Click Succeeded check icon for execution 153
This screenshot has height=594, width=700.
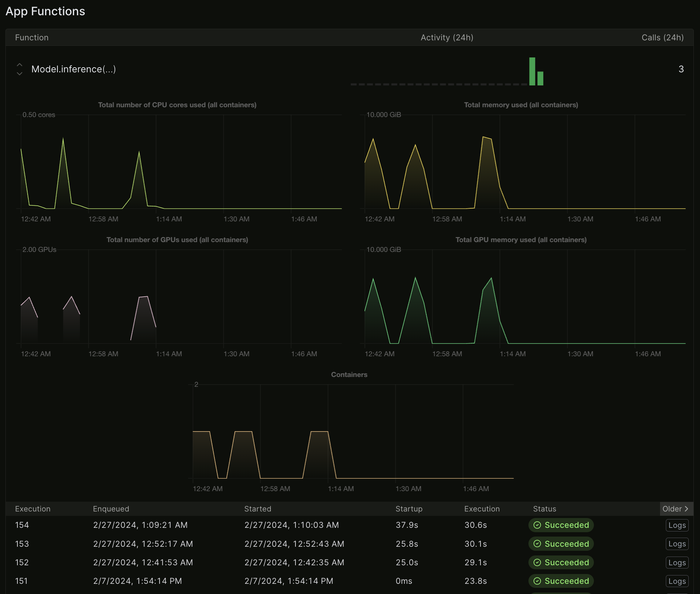(x=537, y=544)
